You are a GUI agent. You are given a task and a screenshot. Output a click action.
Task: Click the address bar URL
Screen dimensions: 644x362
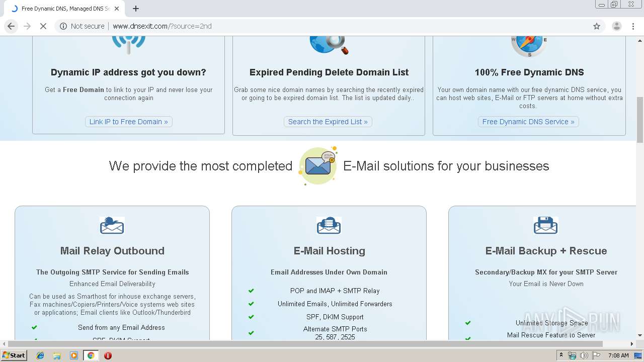click(x=162, y=26)
